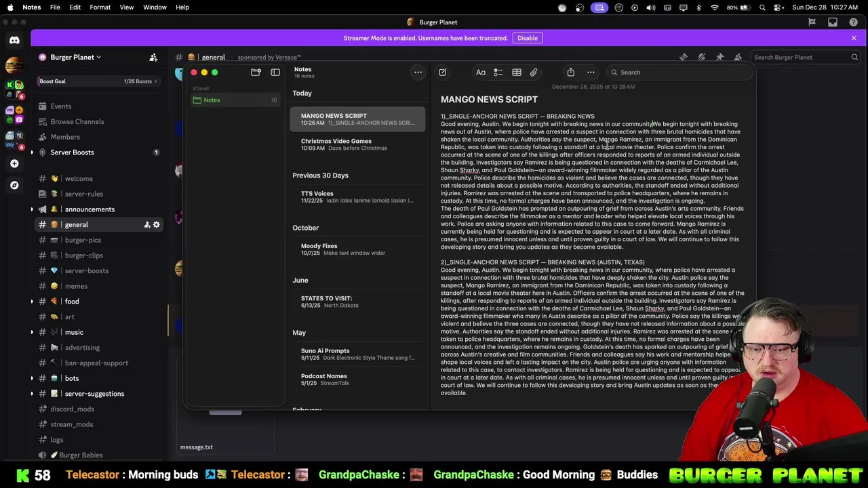The height and width of the screenshot is (488, 868).
Task: Disable Streamer Mode button
Action: pyautogui.click(x=527, y=38)
